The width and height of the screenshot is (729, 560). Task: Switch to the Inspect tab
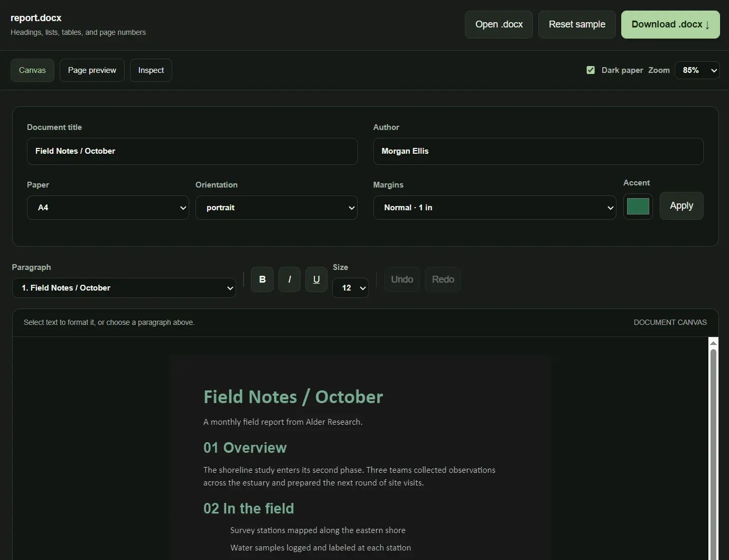pyautogui.click(x=151, y=70)
